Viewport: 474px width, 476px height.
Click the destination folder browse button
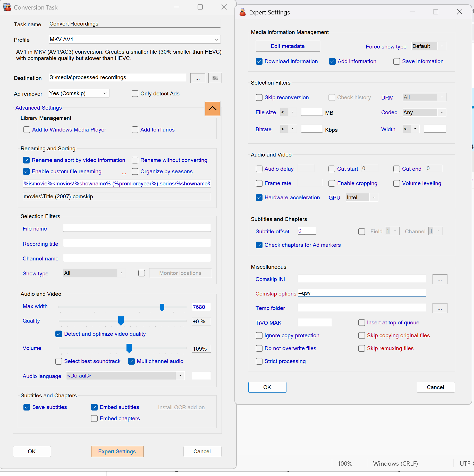(x=198, y=78)
